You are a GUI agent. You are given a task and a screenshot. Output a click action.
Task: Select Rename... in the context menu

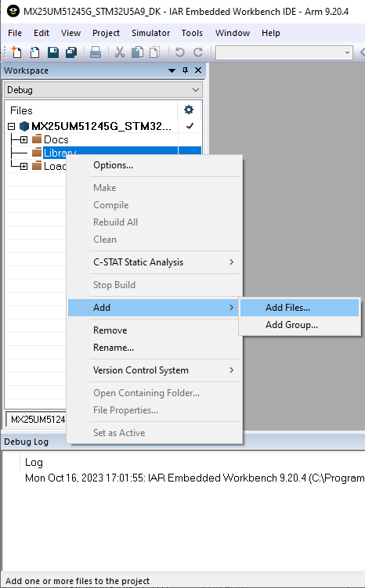coord(154,348)
